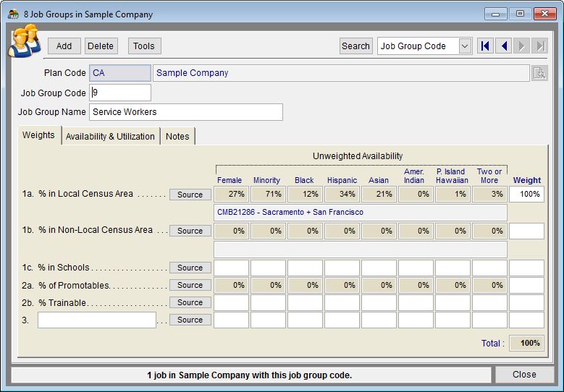Click the Plan Code field showing CA
Image resolution: width=564 pixels, height=392 pixels.
pyautogui.click(x=120, y=73)
